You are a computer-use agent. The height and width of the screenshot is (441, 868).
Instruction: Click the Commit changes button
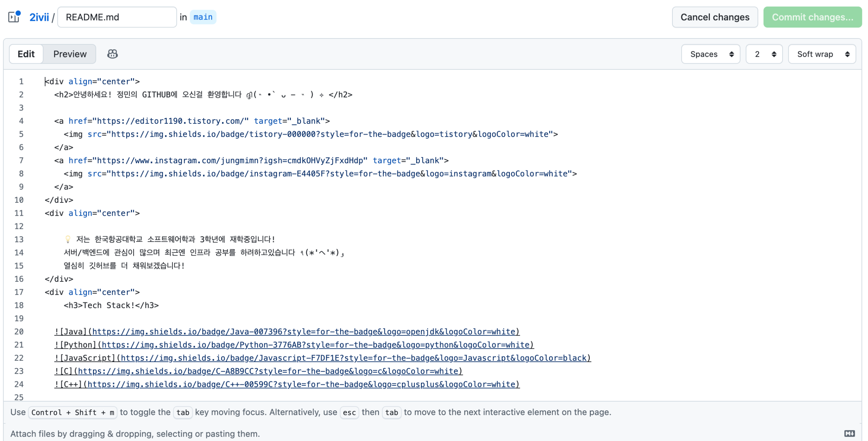coord(812,17)
